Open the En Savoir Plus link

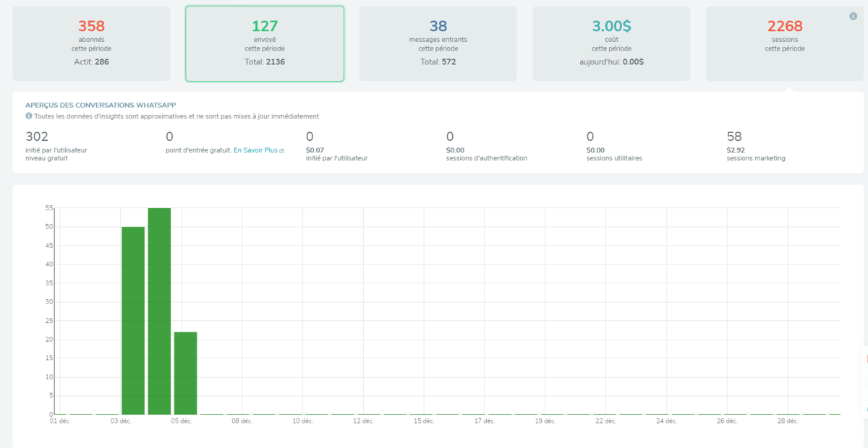[x=255, y=150]
